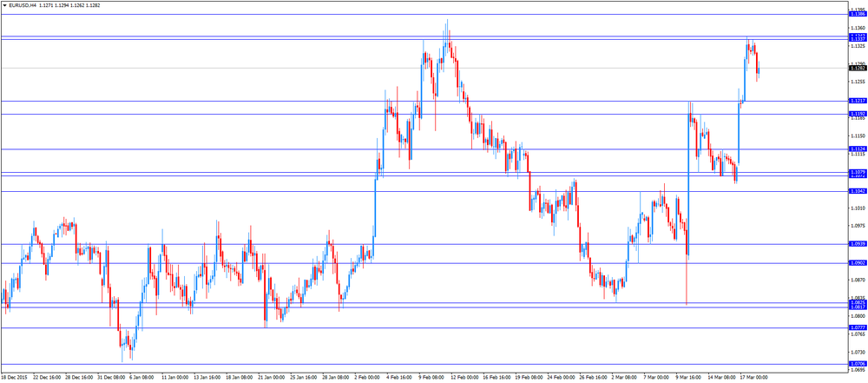Click the 1.0975 price scale value
The image size is (868, 383).
click(858, 226)
